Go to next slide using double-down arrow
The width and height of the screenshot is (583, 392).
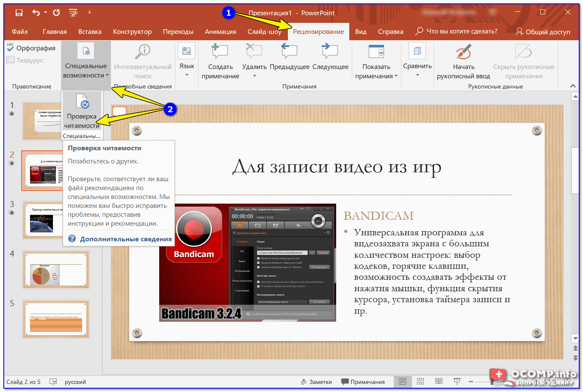coord(575,358)
